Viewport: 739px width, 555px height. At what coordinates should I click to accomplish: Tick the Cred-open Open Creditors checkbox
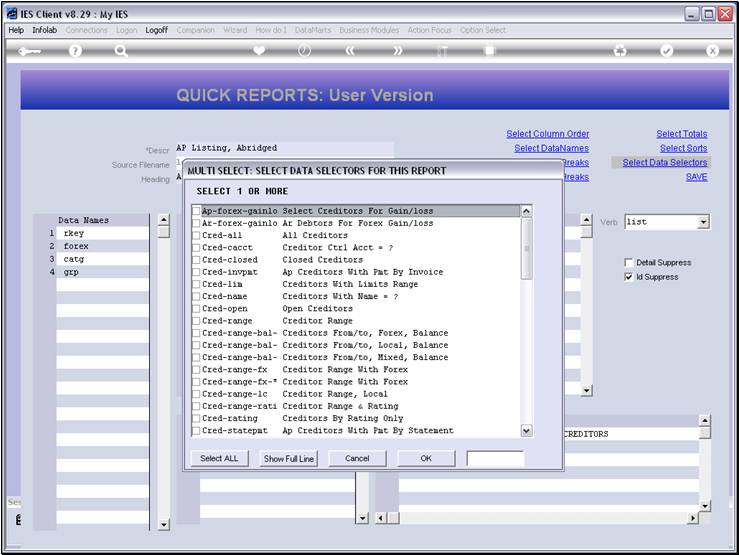point(196,309)
